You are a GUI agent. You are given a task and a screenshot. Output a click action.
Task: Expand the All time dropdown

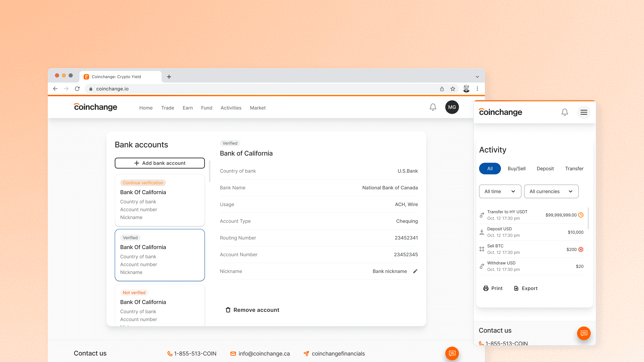pyautogui.click(x=500, y=191)
